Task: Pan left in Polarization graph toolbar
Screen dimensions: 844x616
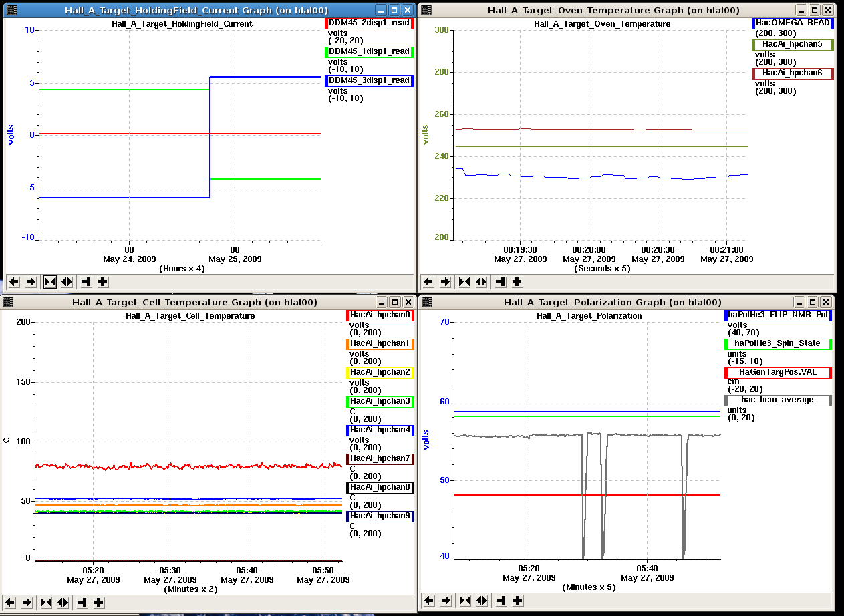Action: (x=429, y=600)
